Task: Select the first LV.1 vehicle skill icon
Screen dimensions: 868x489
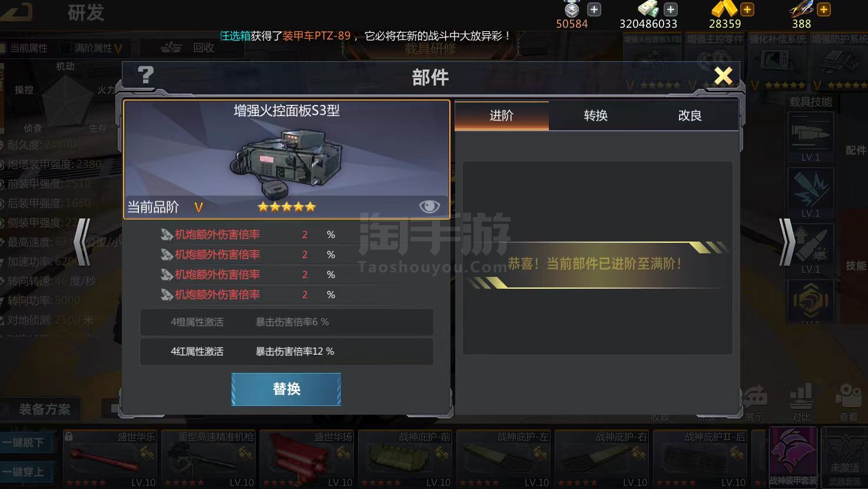Action: pyautogui.click(x=811, y=136)
